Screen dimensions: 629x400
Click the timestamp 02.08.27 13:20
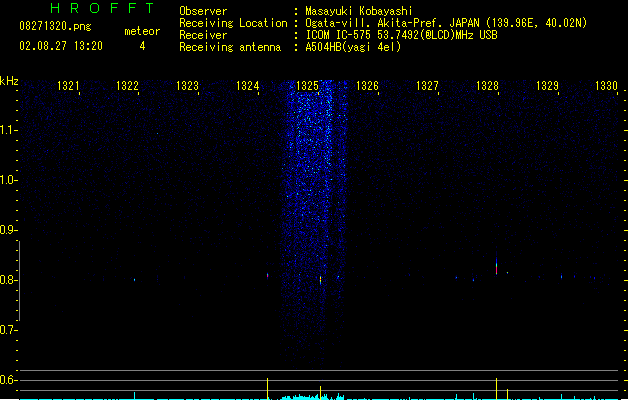61,46
